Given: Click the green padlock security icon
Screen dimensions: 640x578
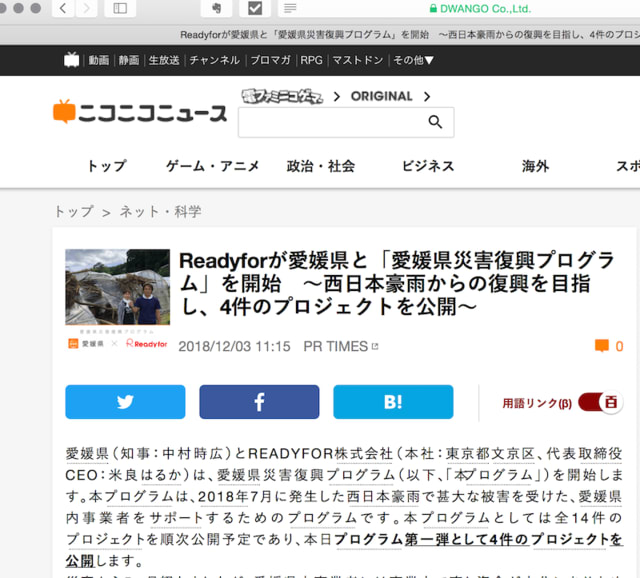Looking at the screenshot, I should click(x=433, y=9).
